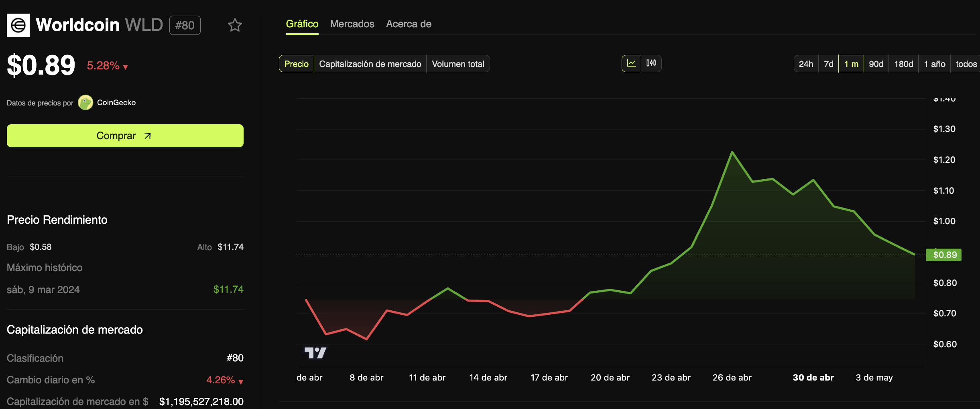Click the Worldcoin logo icon

click(x=18, y=25)
